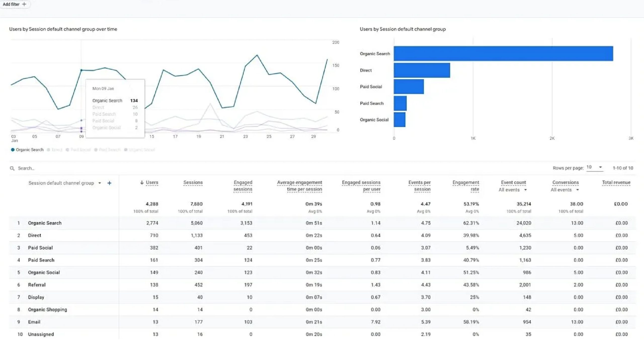644x340 pixels.
Task: Click the descending sort arrow beside Users
Action: (142, 182)
